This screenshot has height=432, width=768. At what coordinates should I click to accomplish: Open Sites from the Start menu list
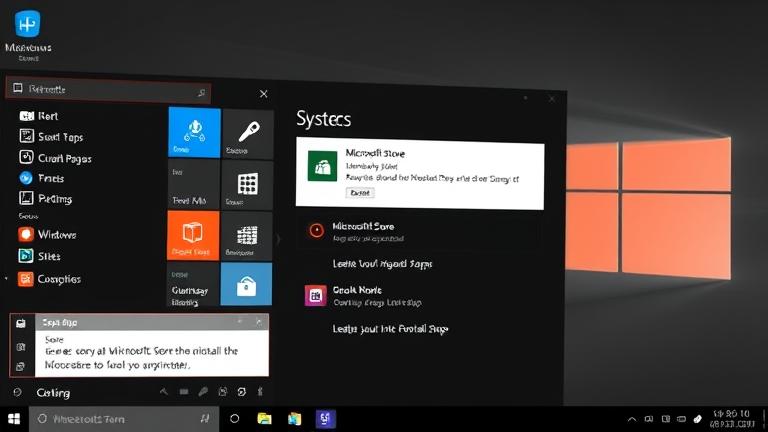[39, 256]
